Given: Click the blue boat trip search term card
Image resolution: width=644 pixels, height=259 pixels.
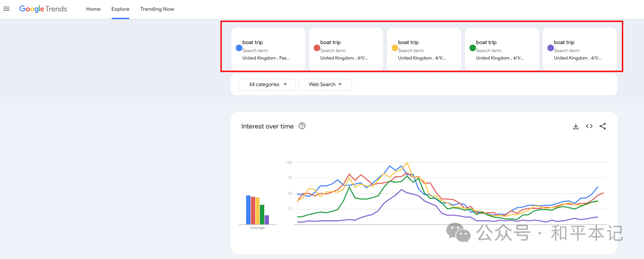Looking at the screenshot, I should 268,50.
